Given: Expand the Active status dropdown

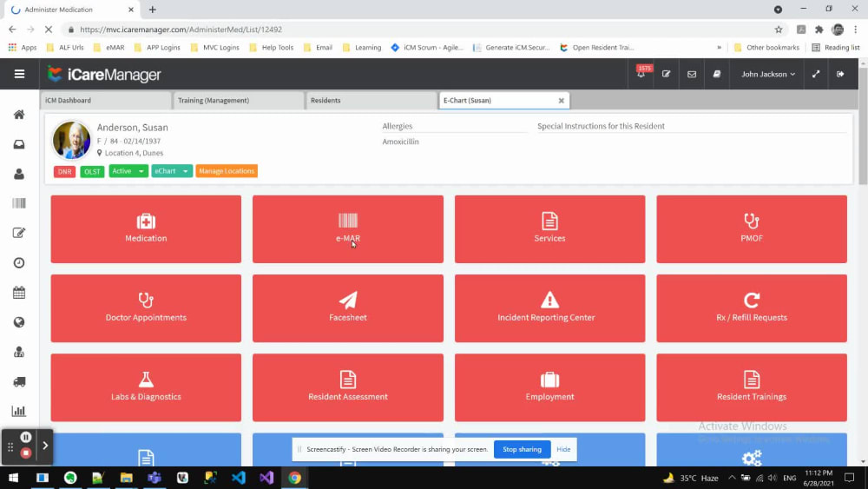Looking at the screenshot, I should pyautogui.click(x=128, y=171).
